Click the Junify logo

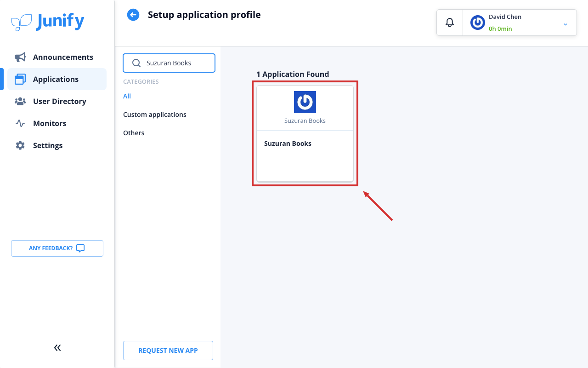pos(48,22)
